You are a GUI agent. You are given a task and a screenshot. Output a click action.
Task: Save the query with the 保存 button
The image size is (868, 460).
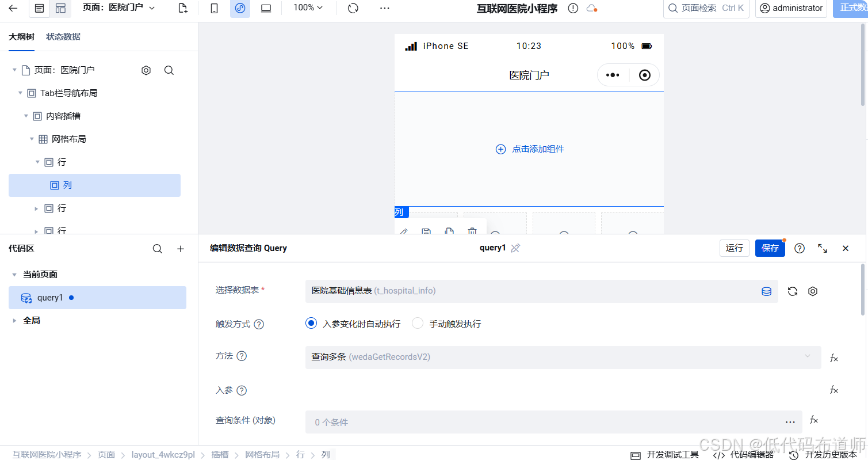(770, 248)
